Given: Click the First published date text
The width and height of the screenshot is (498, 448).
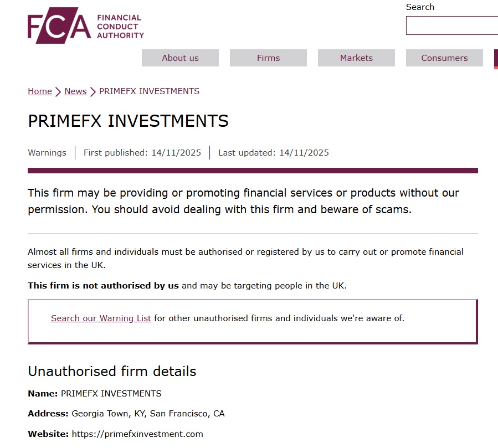Looking at the screenshot, I should [x=142, y=152].
